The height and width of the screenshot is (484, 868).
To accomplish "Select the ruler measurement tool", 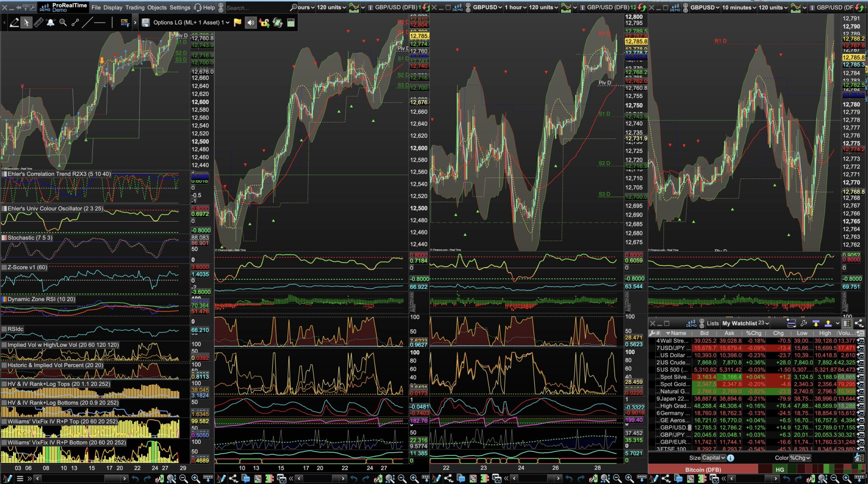I will [39, 23].
